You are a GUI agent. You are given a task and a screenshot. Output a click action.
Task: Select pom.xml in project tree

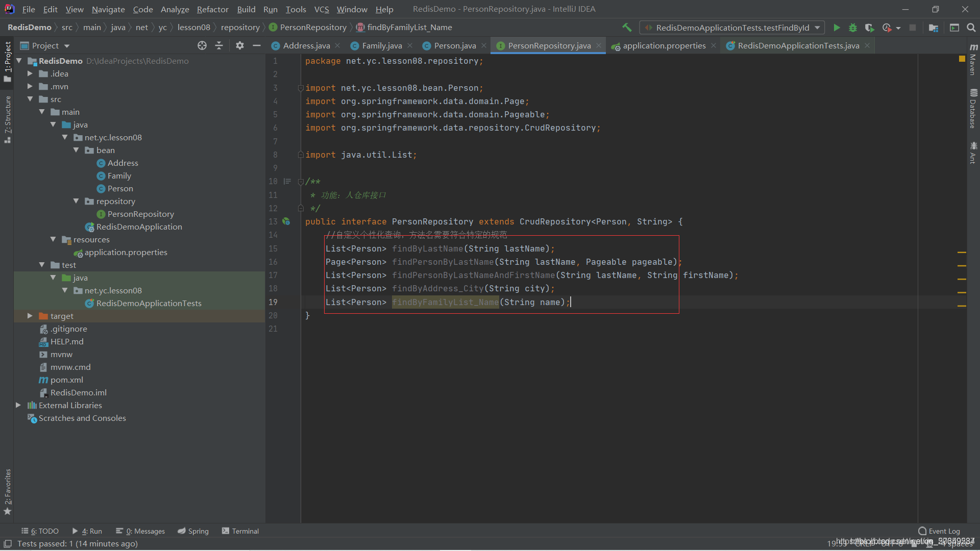coord(66,380)
